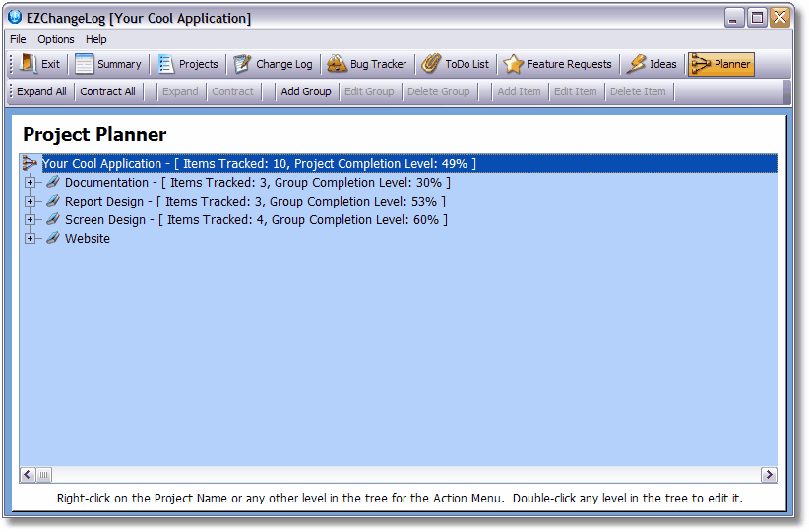Click the Exit door icon
Image resolution: width=809 pixels, height=532 pixels.
28,64
